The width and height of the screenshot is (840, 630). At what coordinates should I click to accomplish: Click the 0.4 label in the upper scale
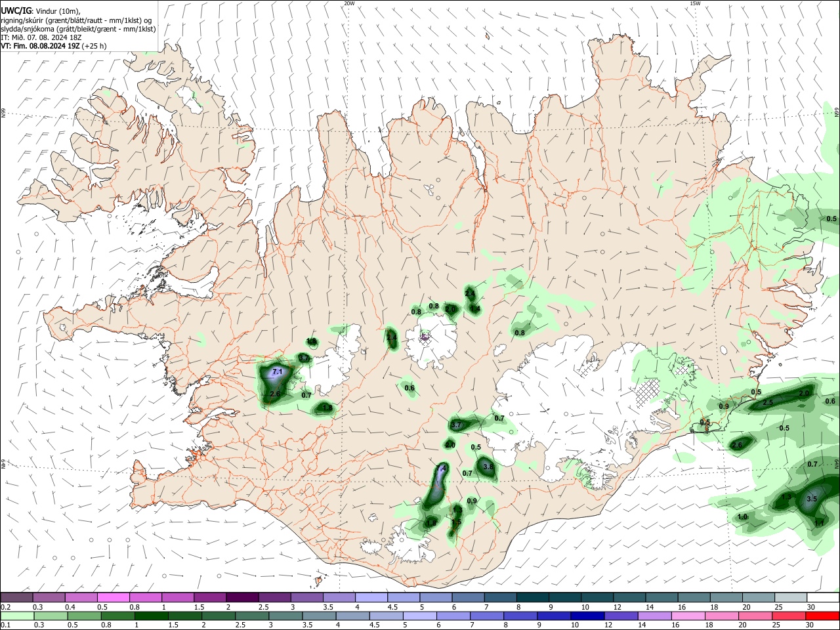tap(70, 607)
